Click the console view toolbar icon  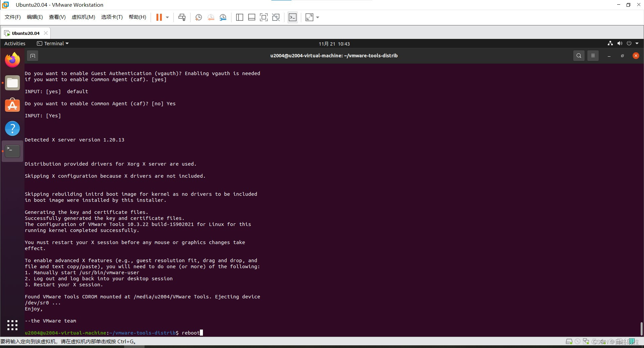tap(292, 17)
